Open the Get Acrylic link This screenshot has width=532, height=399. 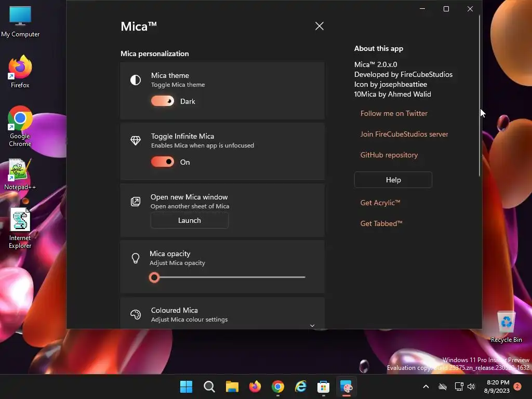click(380, 203)
